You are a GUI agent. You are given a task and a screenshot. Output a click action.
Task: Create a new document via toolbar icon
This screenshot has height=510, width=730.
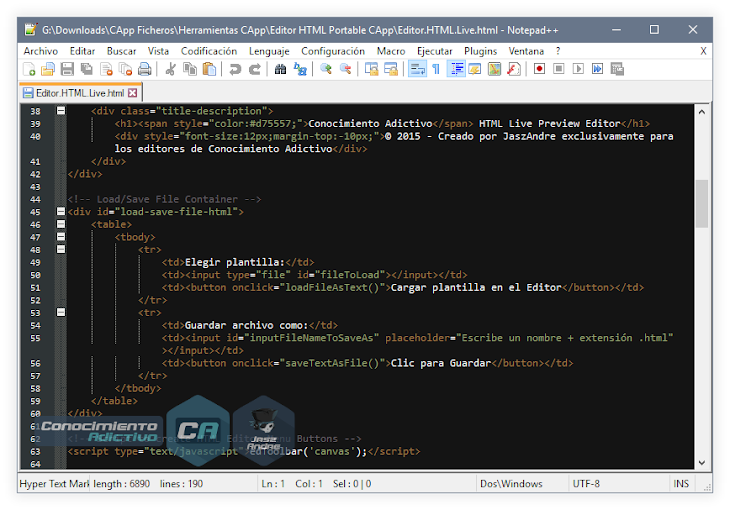pos(29,69)
